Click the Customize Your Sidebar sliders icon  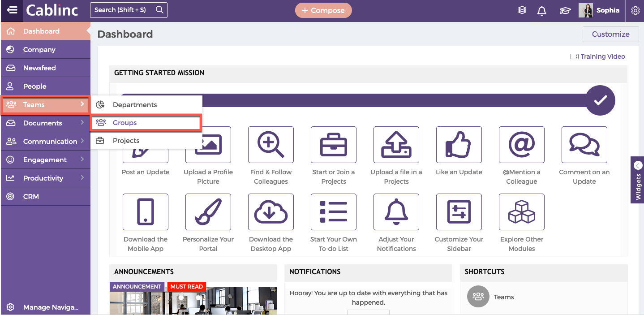(x=459, y=212)
